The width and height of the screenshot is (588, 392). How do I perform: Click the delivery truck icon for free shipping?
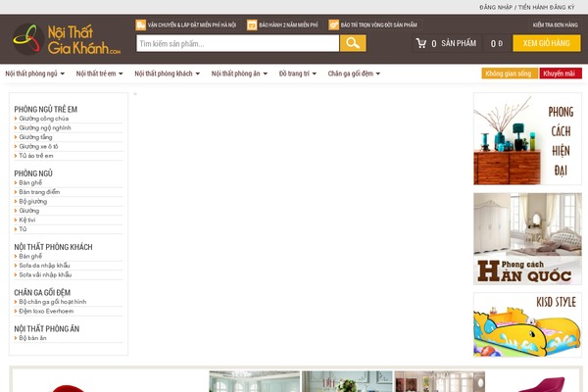point(140,24)
